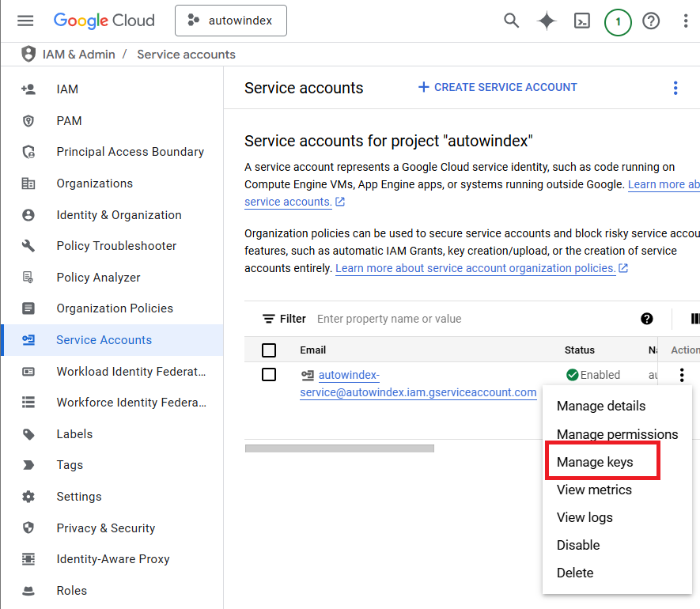Go to IAM & Admin breadcrumb
The height and width of the screenshot is (609, 700).
pos(79,55)
